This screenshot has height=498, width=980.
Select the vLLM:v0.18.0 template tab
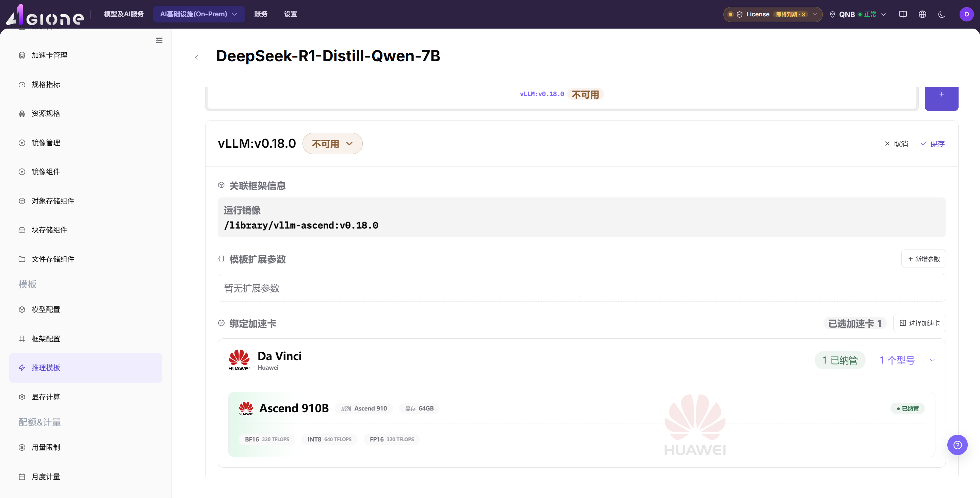(561, 98)
